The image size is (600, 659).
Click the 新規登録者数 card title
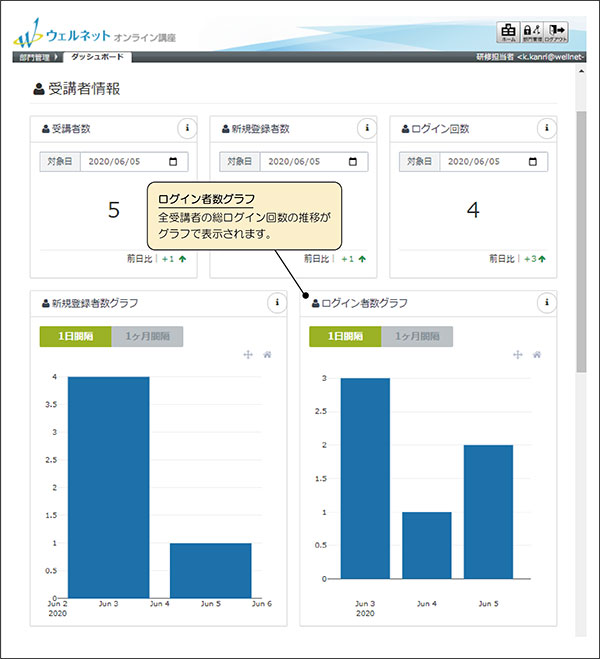[x=256, y=129]
